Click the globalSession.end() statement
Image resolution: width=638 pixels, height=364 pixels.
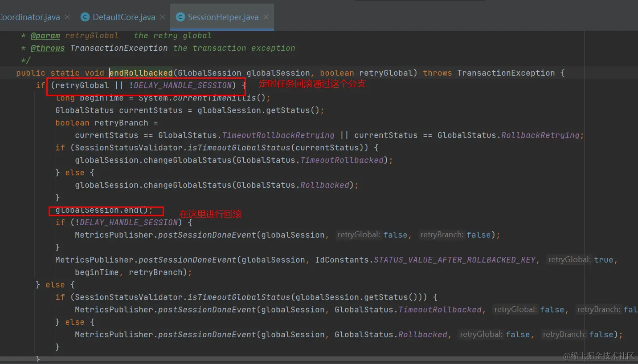[104, 210]
